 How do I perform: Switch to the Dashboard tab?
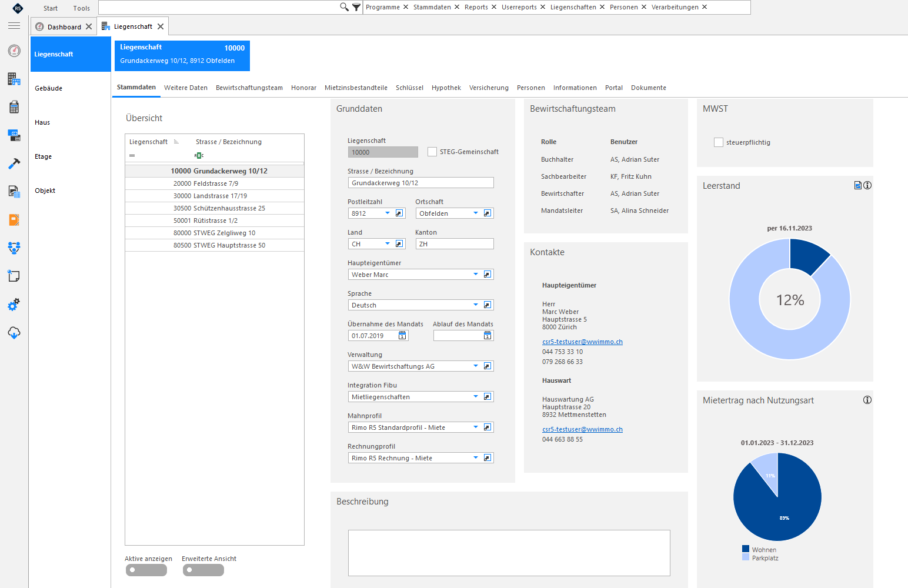64,27
